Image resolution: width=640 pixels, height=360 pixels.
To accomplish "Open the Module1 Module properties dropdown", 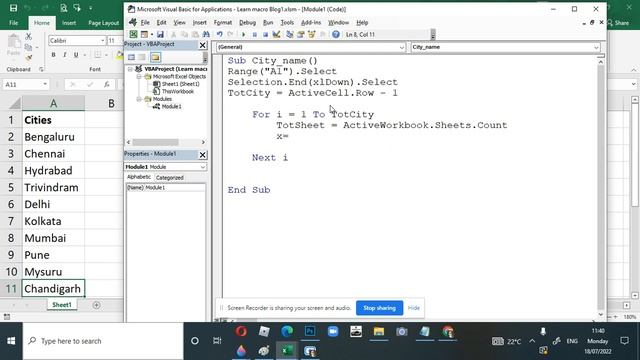I will (203, 167).
